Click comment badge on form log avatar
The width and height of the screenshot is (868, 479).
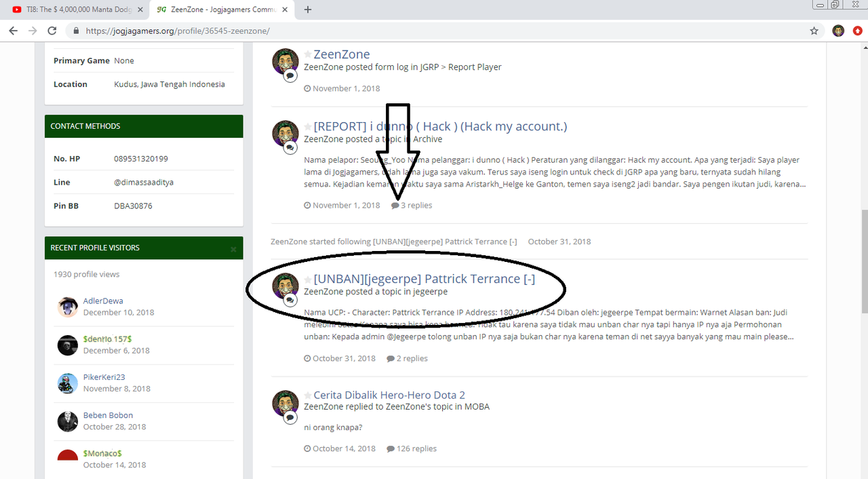click(x=290, y=76)
